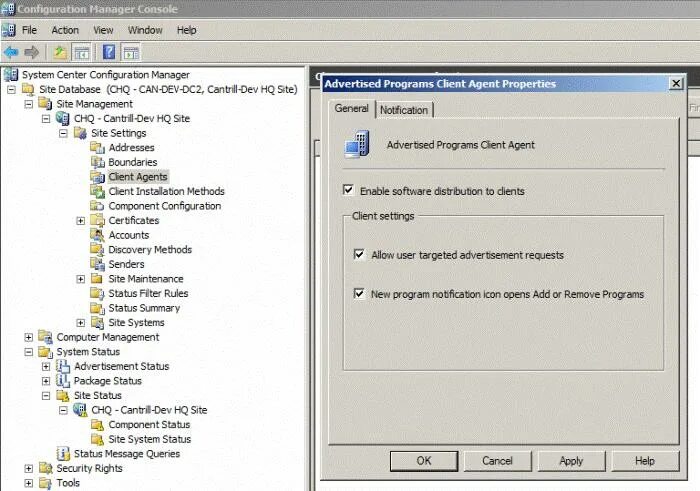This screenshot has height=491, width=700.
Task: Toggle the Show/Hide Console Tree toolbar icon
Action: click(82, 53)
